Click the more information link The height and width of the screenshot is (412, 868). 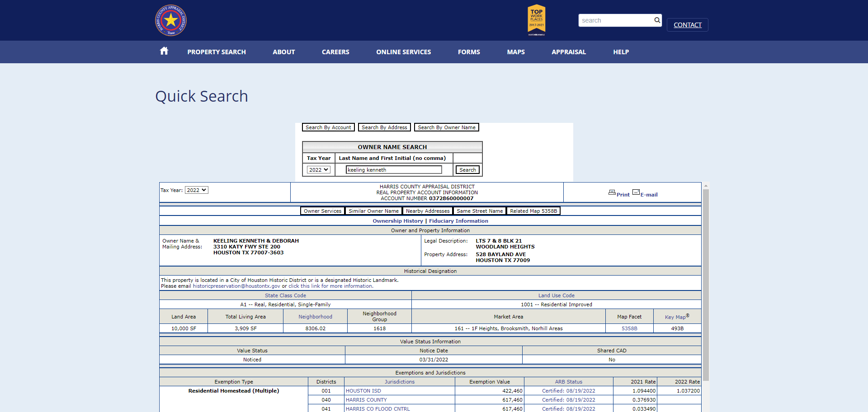(330, 286)
